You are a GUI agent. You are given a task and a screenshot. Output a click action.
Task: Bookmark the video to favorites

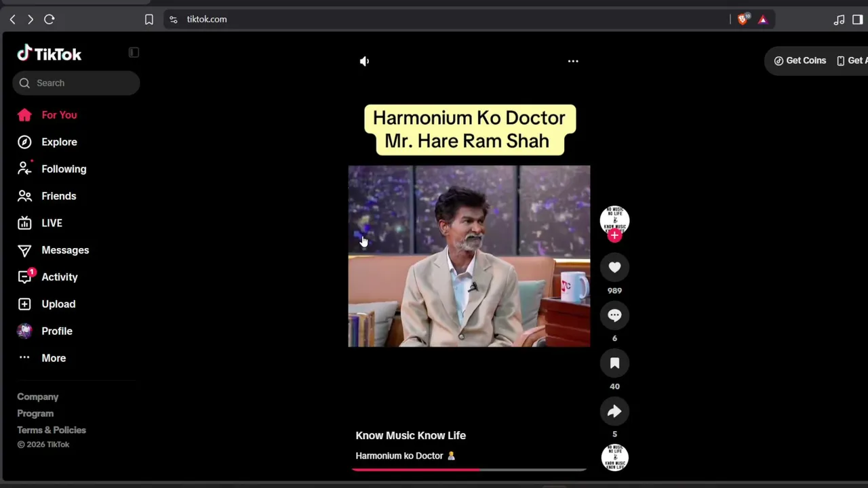[x=614, y=363]
